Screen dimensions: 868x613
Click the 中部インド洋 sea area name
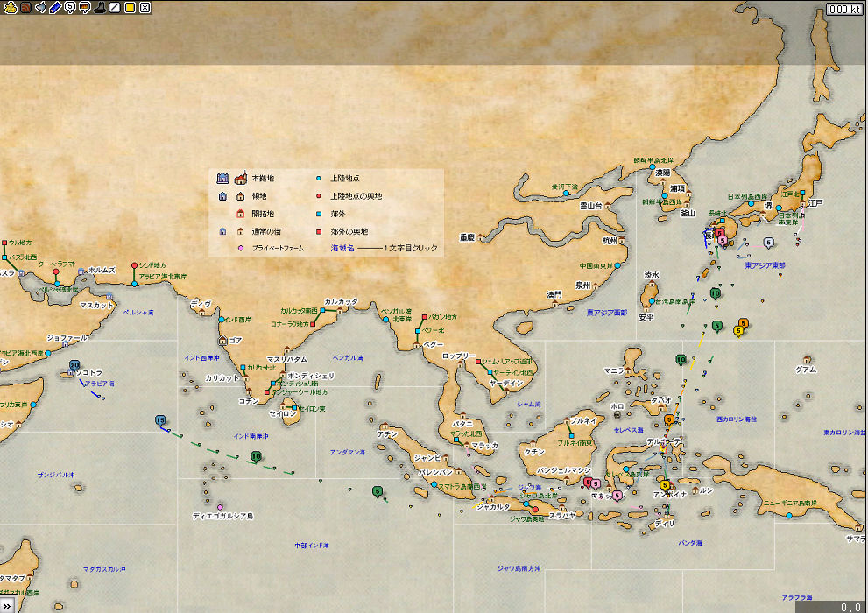312,546
